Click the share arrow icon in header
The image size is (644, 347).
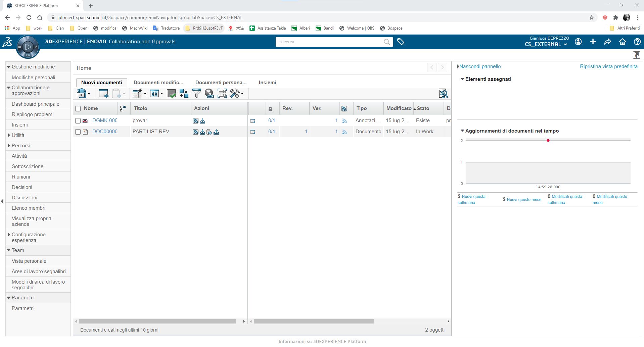point(607,42)
